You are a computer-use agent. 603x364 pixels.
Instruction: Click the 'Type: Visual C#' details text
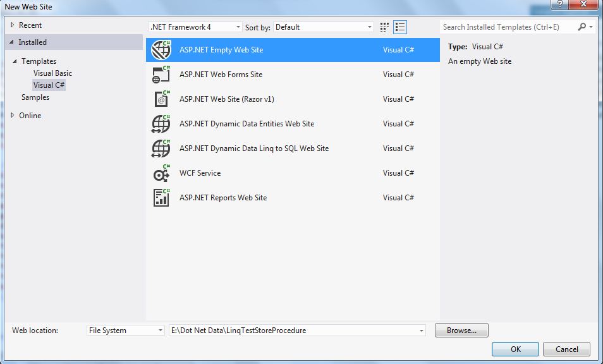pos(476,47)
